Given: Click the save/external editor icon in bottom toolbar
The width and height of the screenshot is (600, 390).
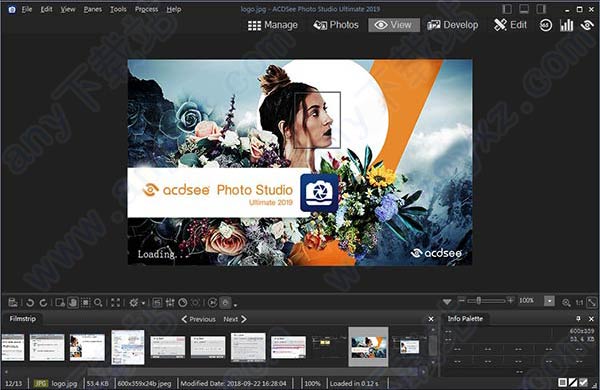Looking at the screenshot, I should [x=13, y=303].
